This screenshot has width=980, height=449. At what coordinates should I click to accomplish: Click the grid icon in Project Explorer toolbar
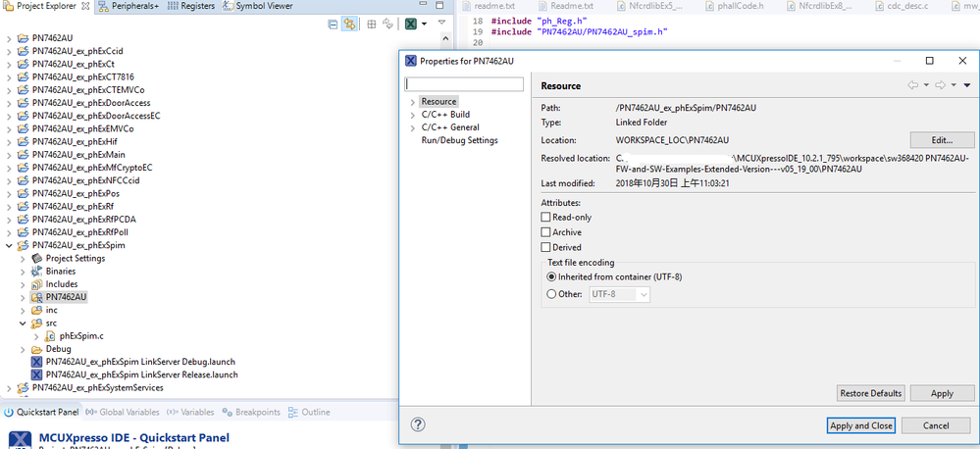pyautogui.click(x=371, y=25)
